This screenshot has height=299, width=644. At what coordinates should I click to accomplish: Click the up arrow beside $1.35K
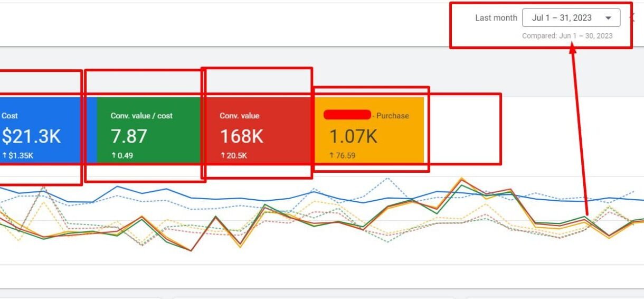tap(4, 156)
